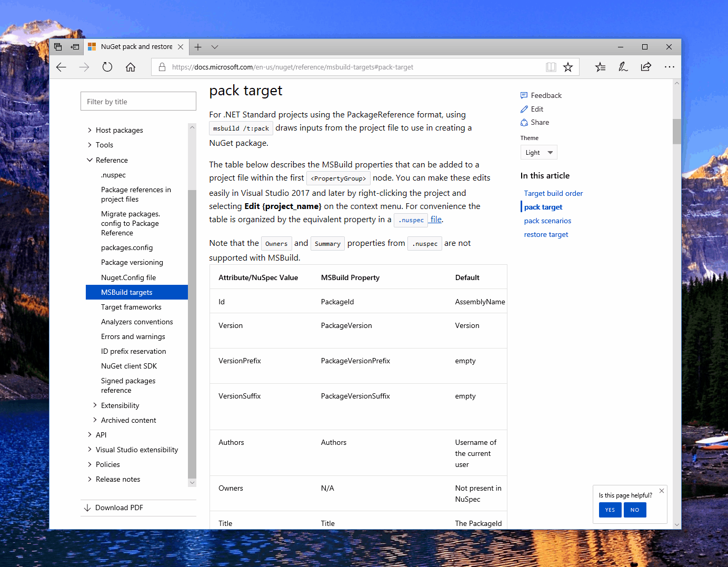Expand the Policies section
The width and height of the screenshot is (728, 567).
89,464
